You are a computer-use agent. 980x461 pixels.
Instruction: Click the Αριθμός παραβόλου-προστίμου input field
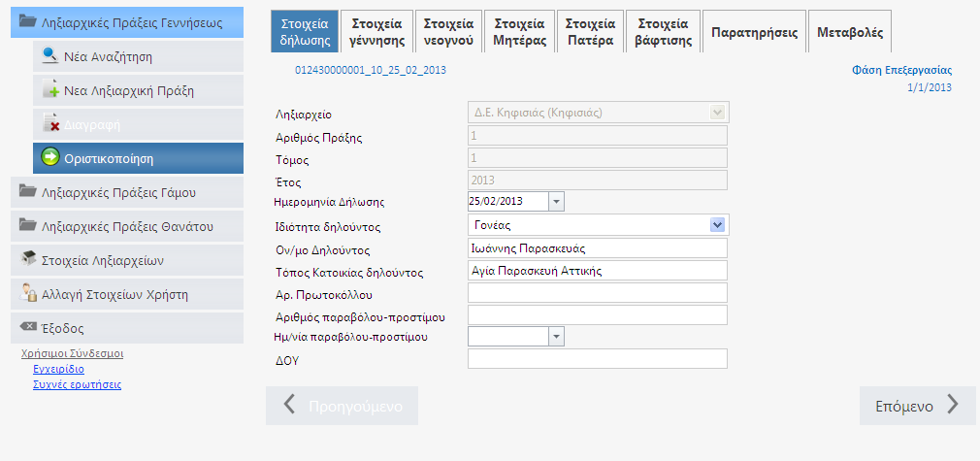pyautogui.click(x=598, y=315)
